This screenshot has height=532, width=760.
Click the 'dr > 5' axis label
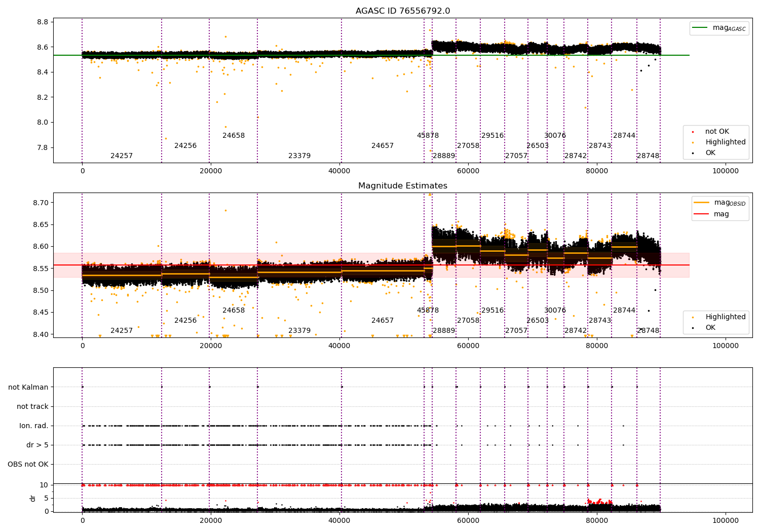(x=37, y=445)
